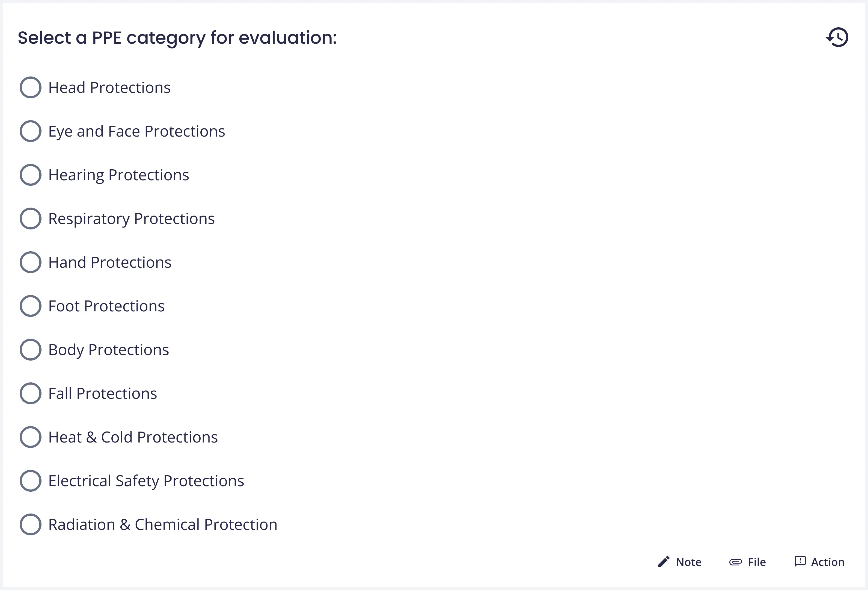868x590 pixels.
Task: Pick the Respiratory Protections option
Action: click(30, 219)
